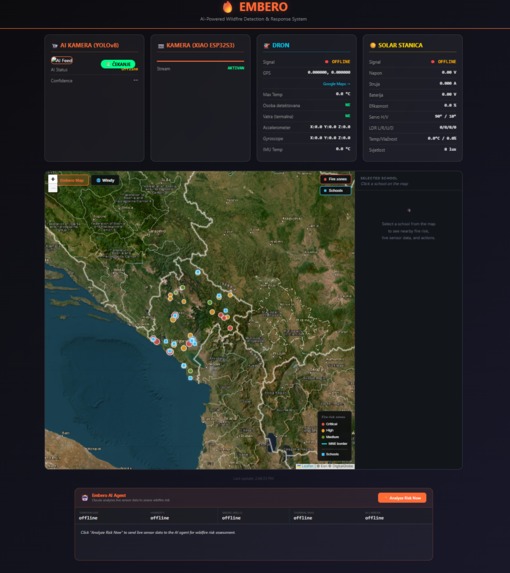Click the Schools blue legend square

click(x=323, y=454)
